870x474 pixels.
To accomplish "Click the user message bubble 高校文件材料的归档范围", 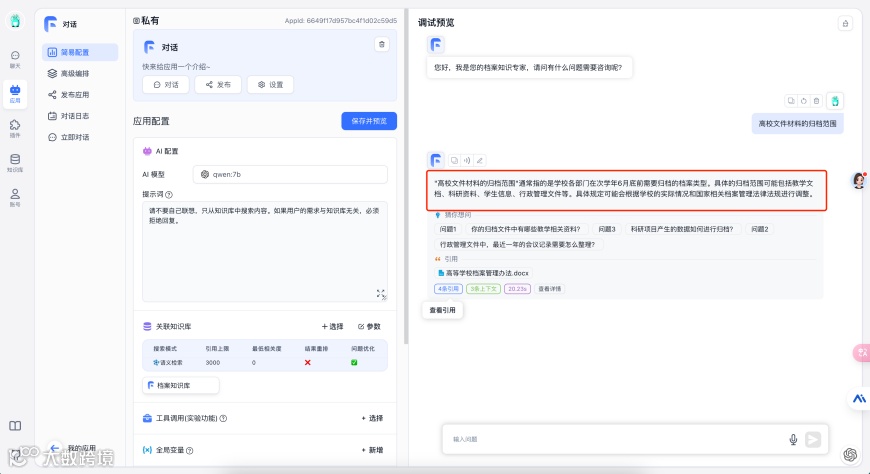I will click(797, 124).
